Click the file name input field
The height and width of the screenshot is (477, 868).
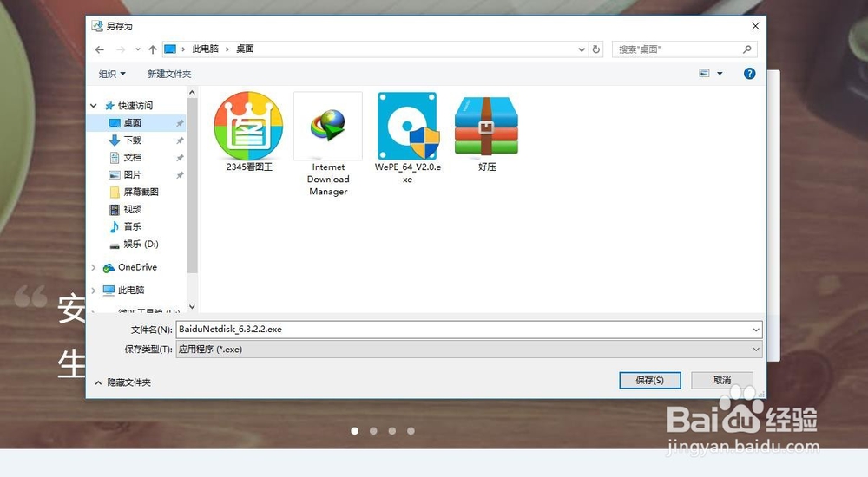[469, 330]
